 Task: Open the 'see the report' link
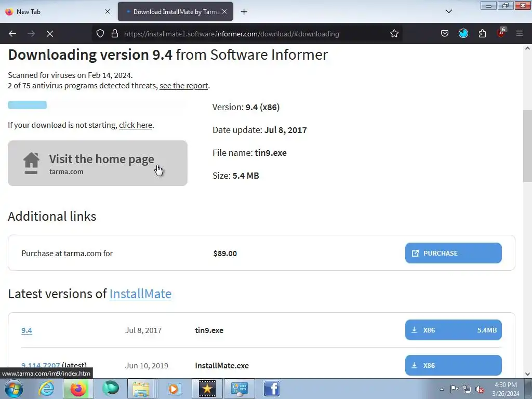coord(183,86)
